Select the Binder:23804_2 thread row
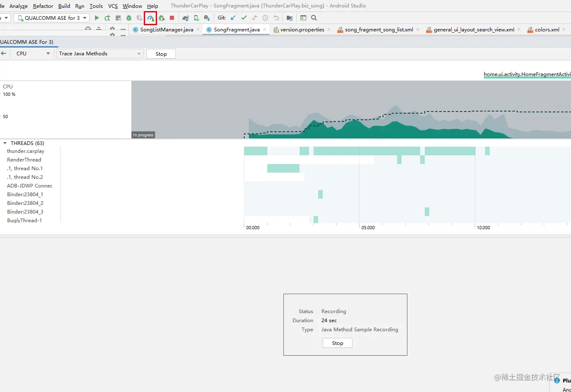 coord(25,203)
